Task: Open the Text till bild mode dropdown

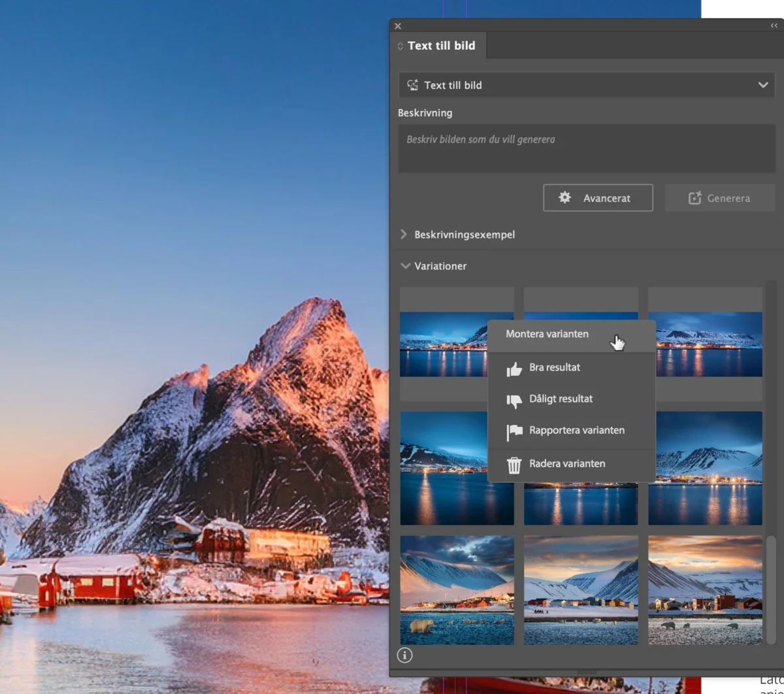Action: tap(587, 85)
